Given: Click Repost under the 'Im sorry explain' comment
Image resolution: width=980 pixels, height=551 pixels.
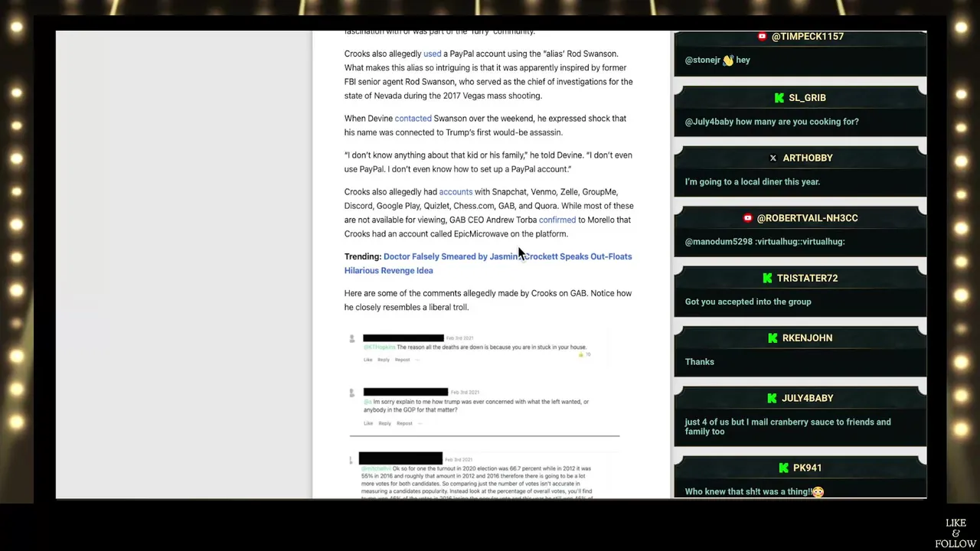Looking at the screenshot, I should pyautogui.click(x=404, y=423).
